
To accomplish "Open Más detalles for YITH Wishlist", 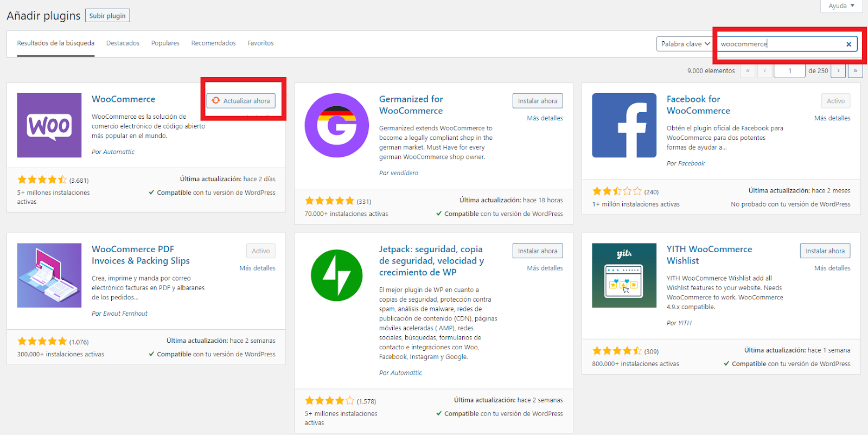I will tap(832, 268).
